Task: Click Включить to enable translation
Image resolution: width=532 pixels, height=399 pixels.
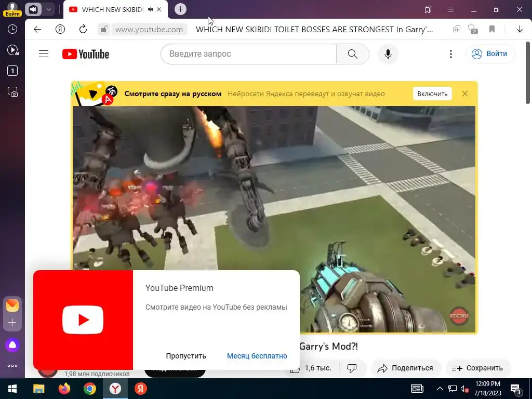Action: point(432,94)
